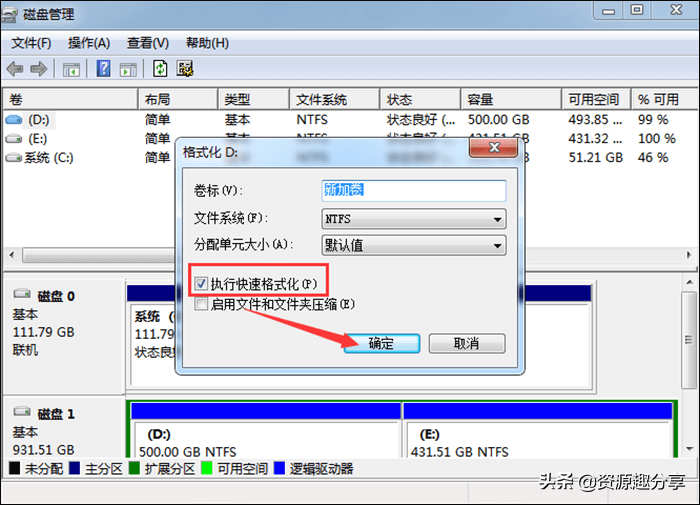
Task: Sort by the 可用空间 column header
Action: point(596,99)
